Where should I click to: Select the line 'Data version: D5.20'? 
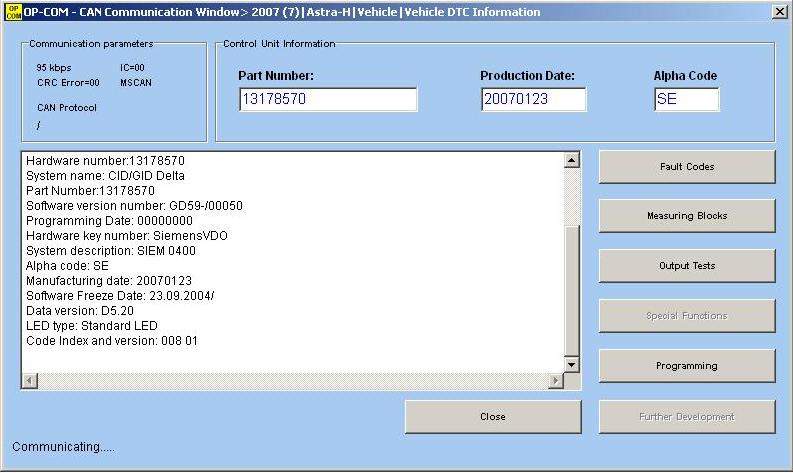(80, 311)
